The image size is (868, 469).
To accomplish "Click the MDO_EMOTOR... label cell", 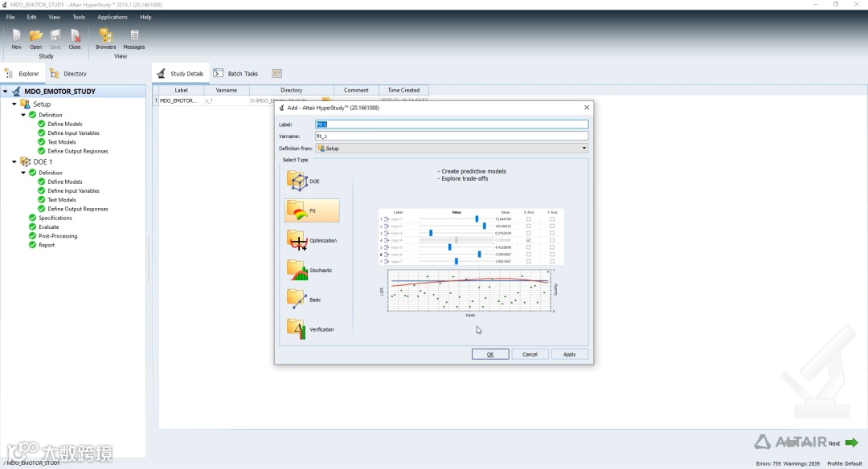I will (181, 100).
